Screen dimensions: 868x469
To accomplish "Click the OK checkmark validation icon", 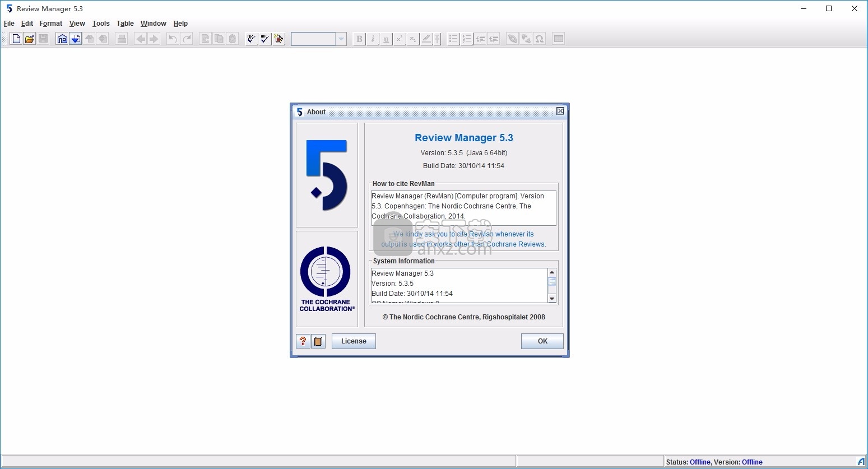I will coord(252,39).
